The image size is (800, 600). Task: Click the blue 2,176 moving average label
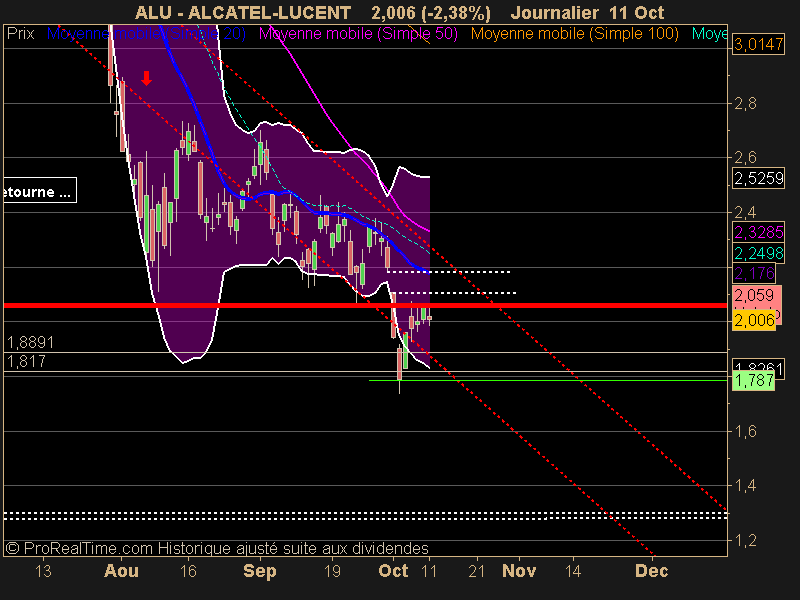coord(754,273)
